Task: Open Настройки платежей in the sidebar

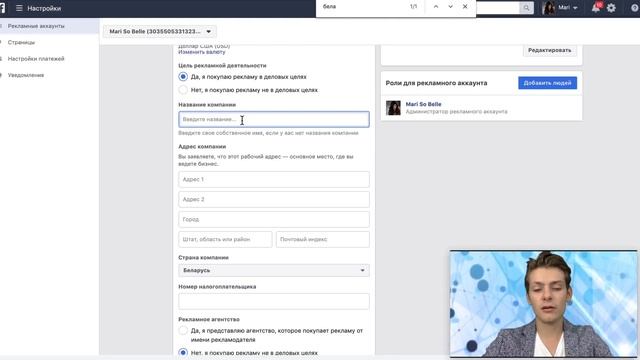Action: 36,59
